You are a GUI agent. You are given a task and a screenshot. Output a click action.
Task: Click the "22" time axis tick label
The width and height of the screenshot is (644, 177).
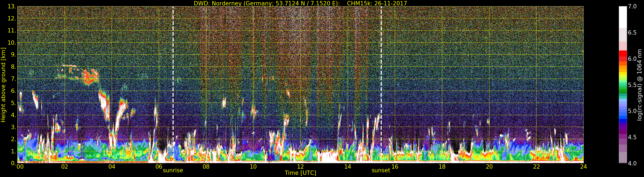536,166
